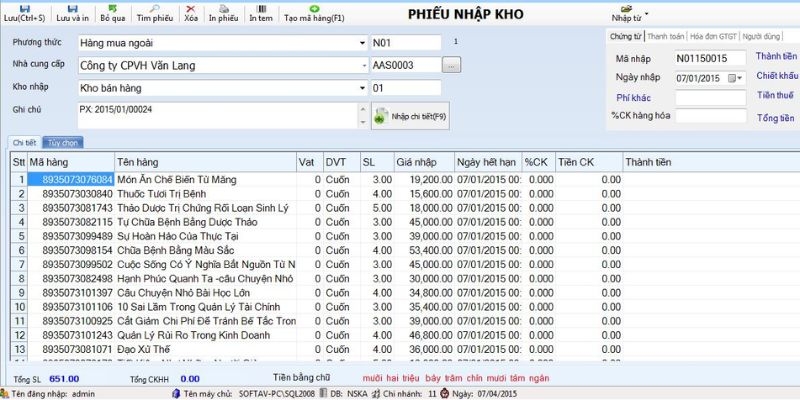Click the Xóa delete icon
This screenshot has width=800, height=400.
click(x=191, y=9)
